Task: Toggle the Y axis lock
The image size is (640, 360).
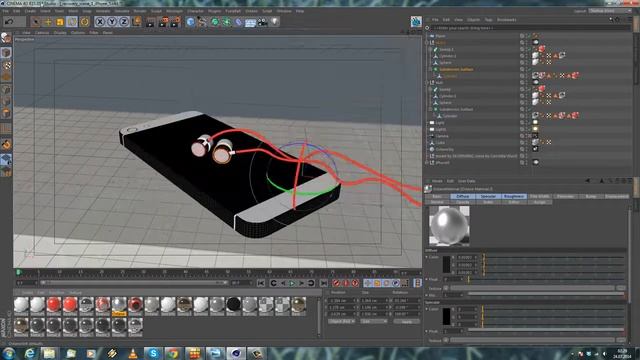Action: point(112,22)
